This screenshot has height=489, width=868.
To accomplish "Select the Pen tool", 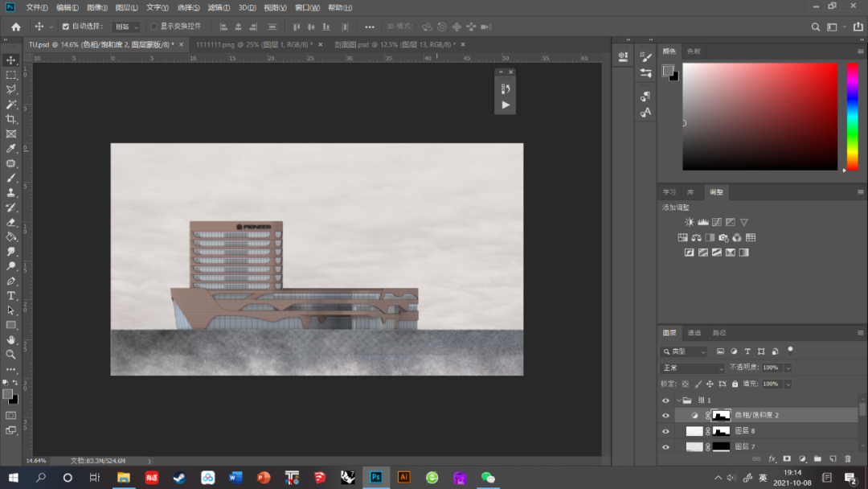I will point(11,281).
